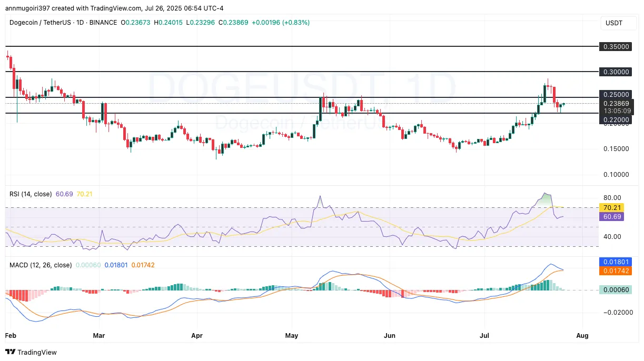Click the MACD (12, 26, close) indicator label
The image size is (644, 361).
tap(41, 265)
